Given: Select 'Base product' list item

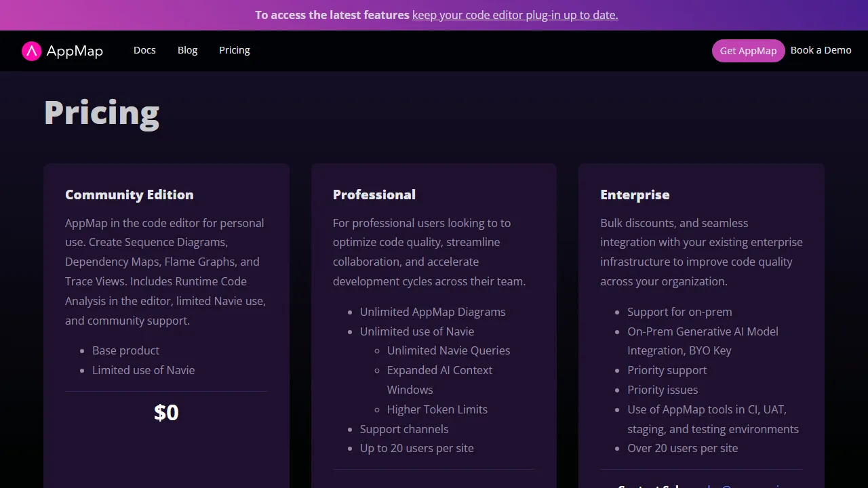Looking at the screenshot, I should (x=126, y=350).
